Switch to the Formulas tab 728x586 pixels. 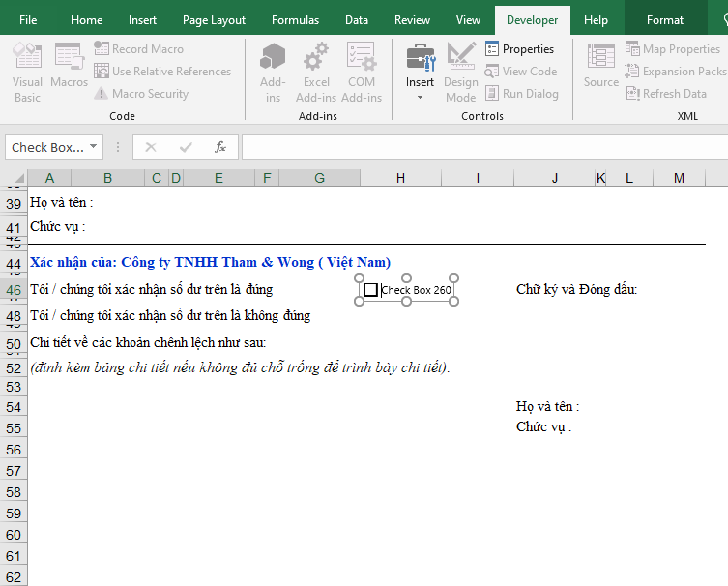(x=295, y=20)
